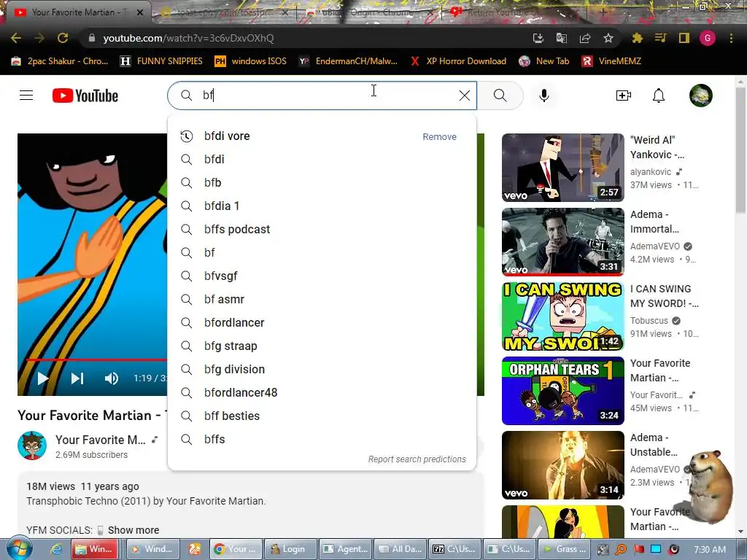
Task: Switch to the 7-Zip C:\Us... taskbar window
Action: (454, 549)
